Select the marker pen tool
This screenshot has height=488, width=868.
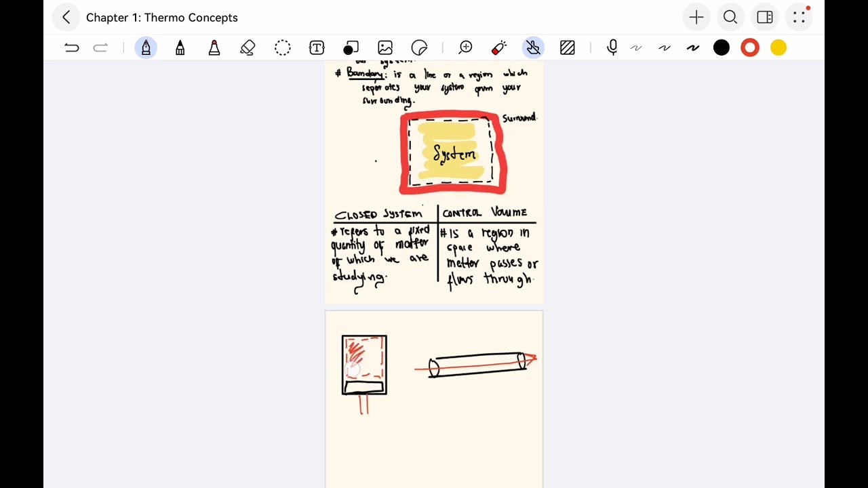[x=180, y=47]
